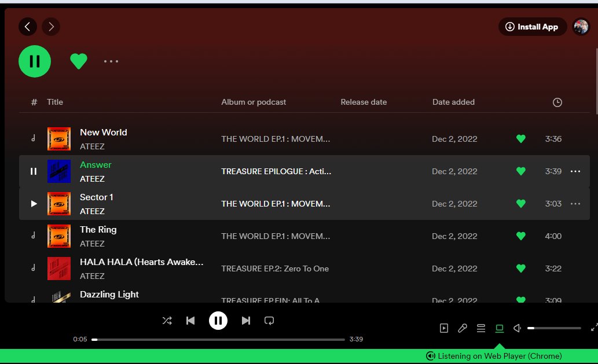Viewport: 598px width, 364px height.
Task: Unlike The Ring with its heart
Action: click(x=520, y=236)
